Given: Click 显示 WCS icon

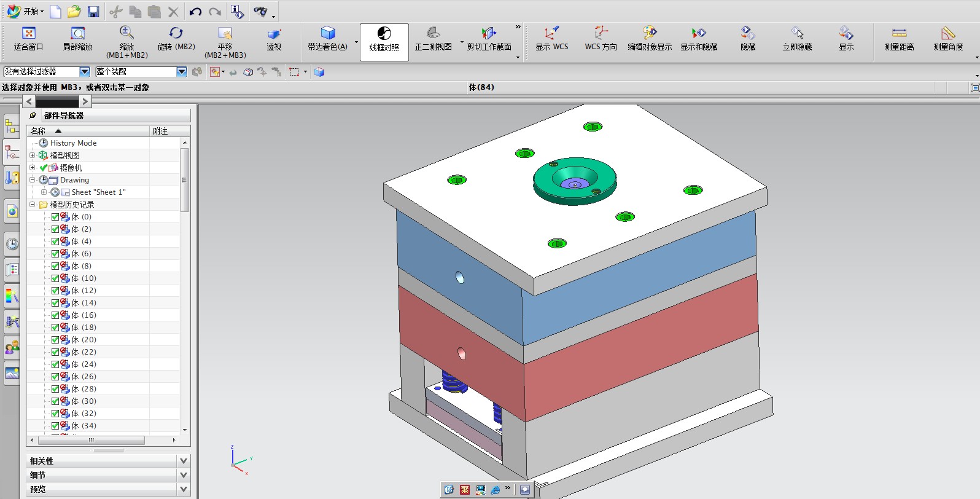Looking at the screenshot, I should click(551, 39).
